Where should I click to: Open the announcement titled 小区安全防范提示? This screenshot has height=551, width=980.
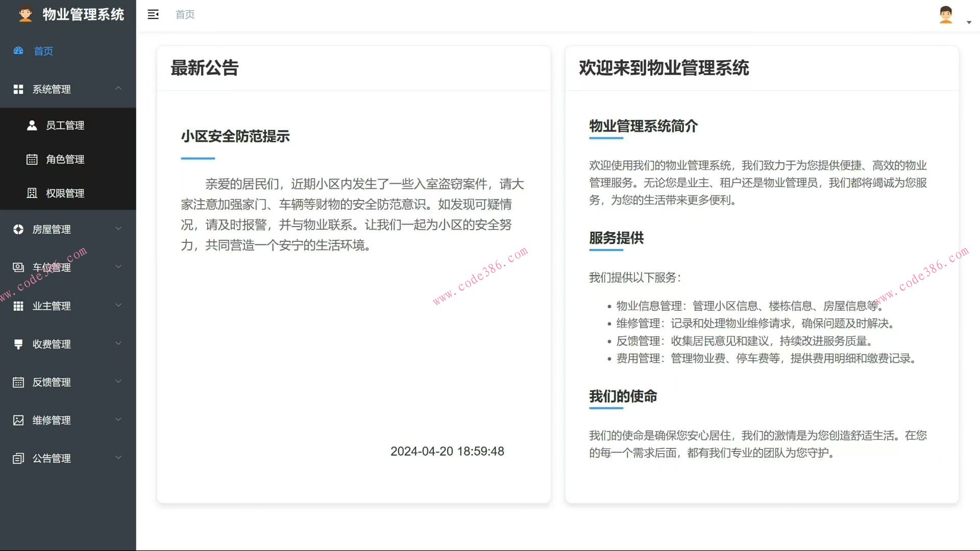tap(235, 137)
